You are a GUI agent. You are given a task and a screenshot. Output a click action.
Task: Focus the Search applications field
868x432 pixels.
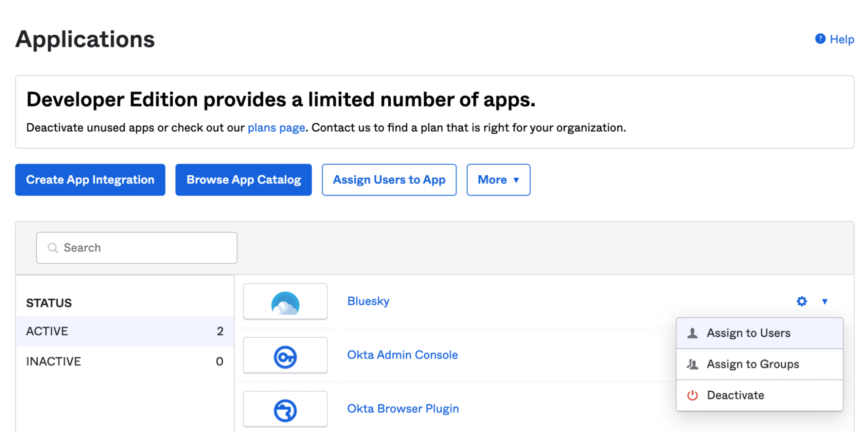click(137, 248)
